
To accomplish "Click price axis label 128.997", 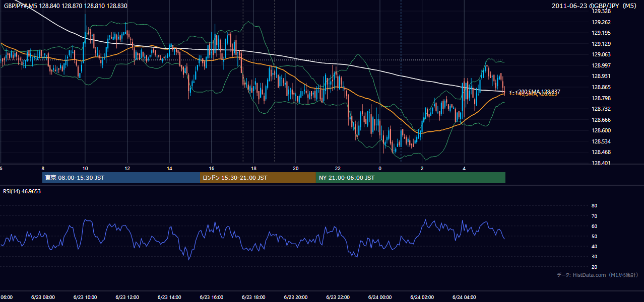I will (601, 65).
